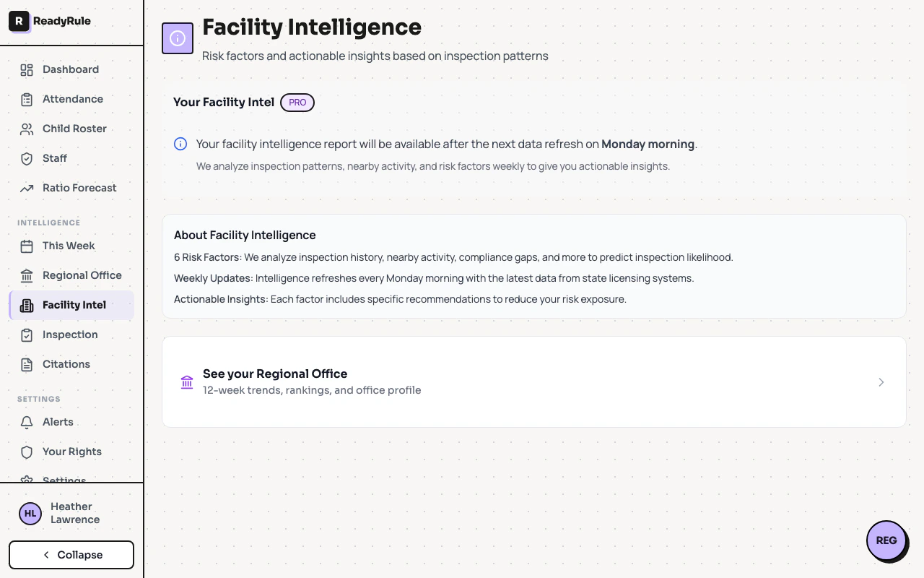The image size is (924, 578).
Task: Open Ratio Forecast via trend arrow icon
Action: (x=27, y=188)
